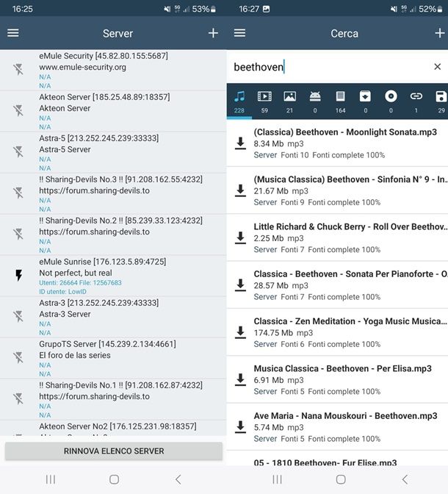Tap Android back button on Cerca screen

(405, 479)
